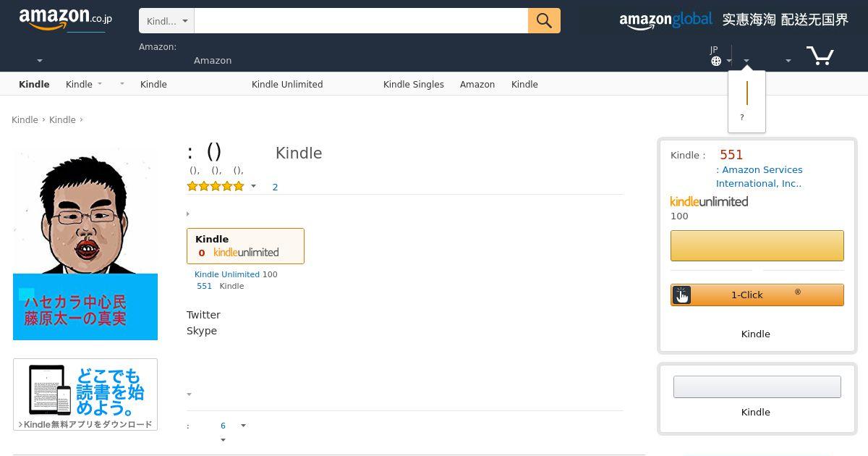Click the kindleunlimited logo in the buy box

pyautogui.click(x=709, y=202)
